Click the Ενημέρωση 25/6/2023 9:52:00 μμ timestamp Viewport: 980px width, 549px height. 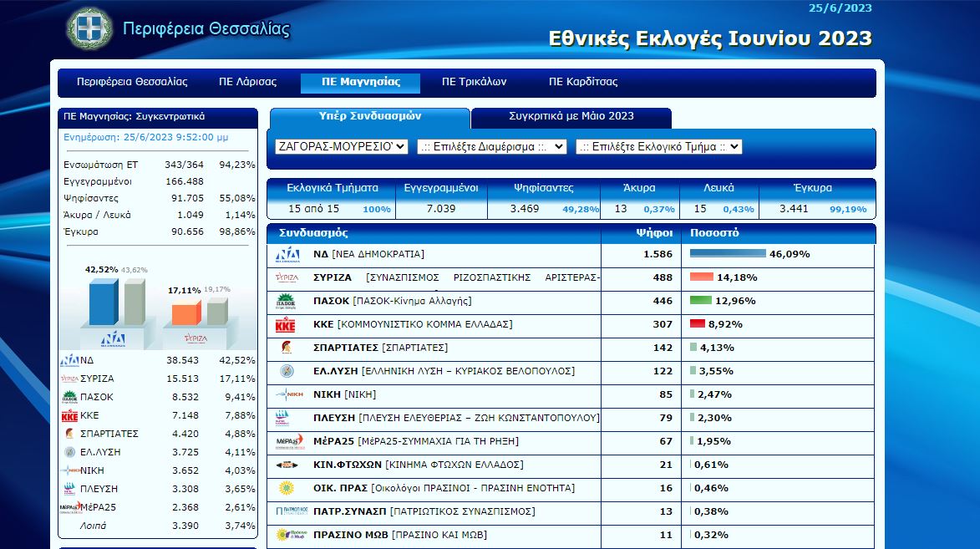(x=145, y=137)
